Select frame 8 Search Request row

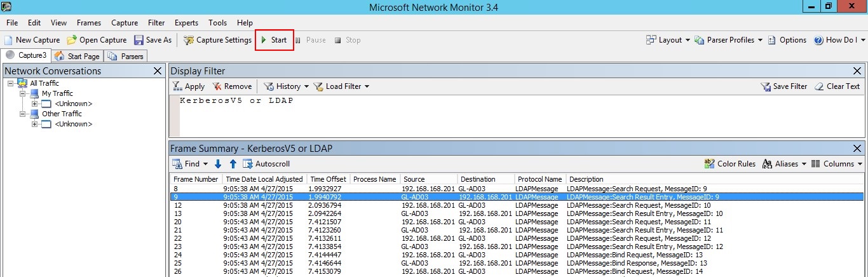coord(517,189)
